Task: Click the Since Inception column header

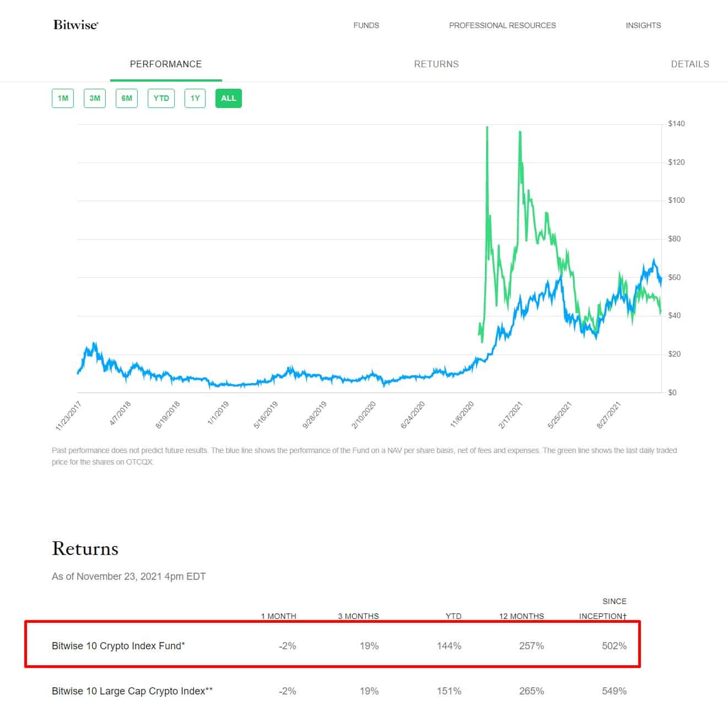Action: tap(603, 609)
